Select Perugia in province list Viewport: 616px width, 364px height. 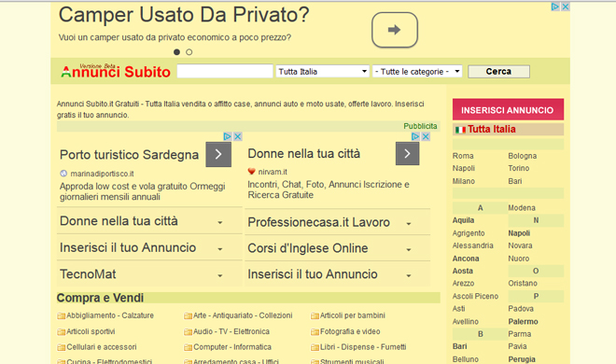pyautogui.click(x=522, y=359)
